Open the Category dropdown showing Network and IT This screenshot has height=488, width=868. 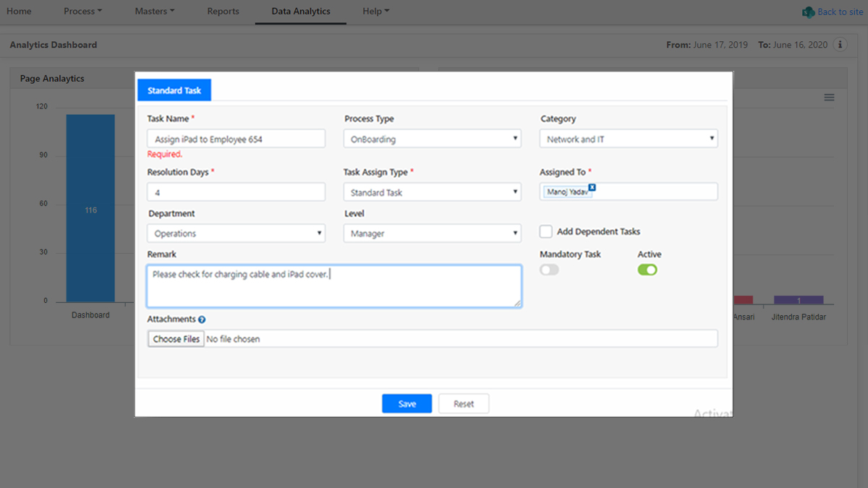point(628,137)
